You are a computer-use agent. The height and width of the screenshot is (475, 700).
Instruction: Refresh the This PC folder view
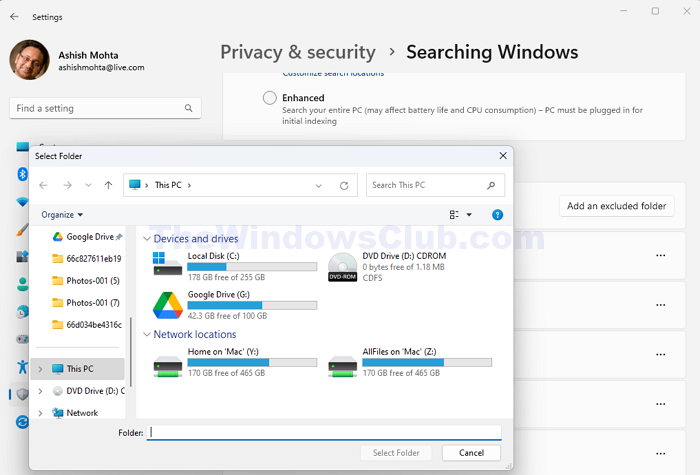pyautogui.click(x=344, y=186)
